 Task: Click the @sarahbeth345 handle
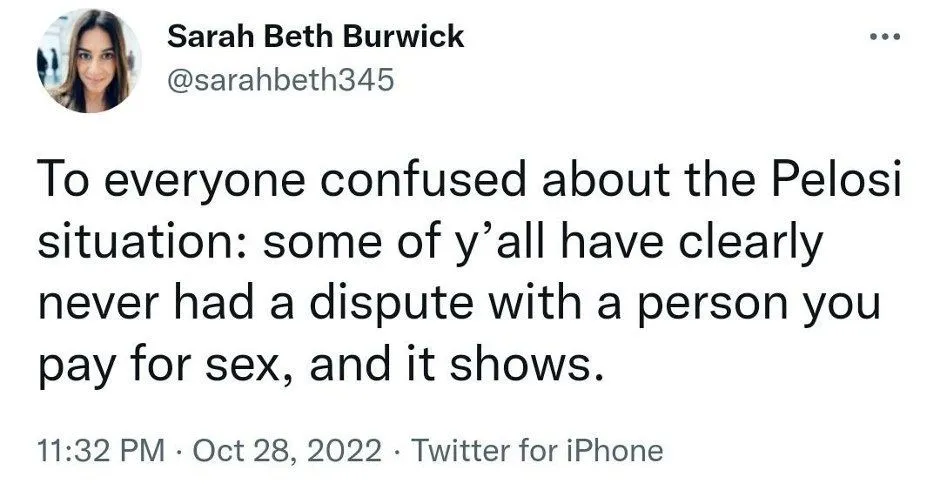(281, 80)
